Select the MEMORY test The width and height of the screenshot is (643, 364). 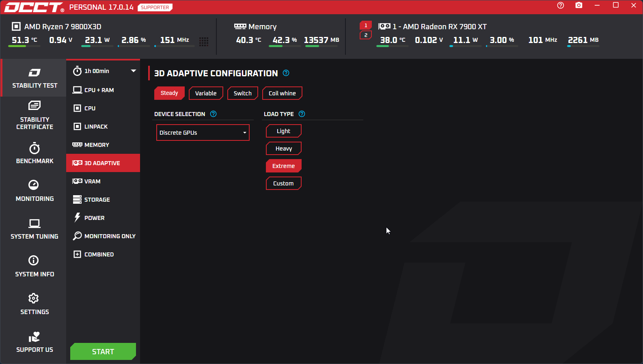tap(103, 145)
